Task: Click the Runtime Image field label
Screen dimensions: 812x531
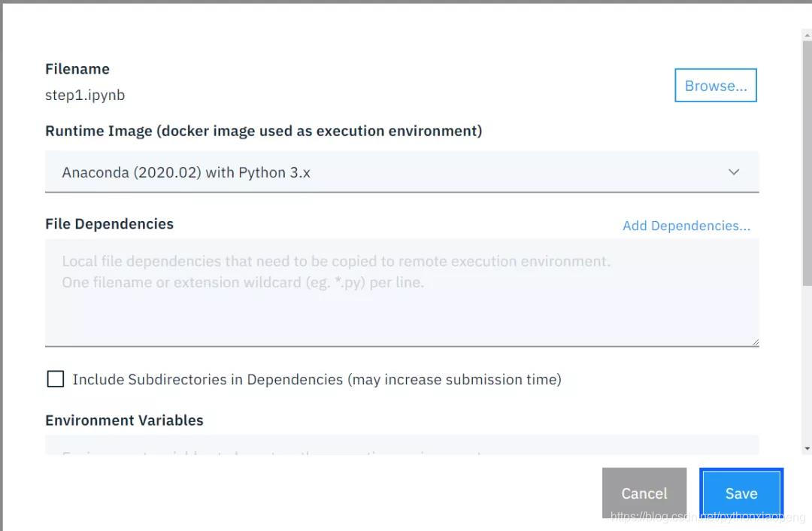Action: click(x=263, y=131)
